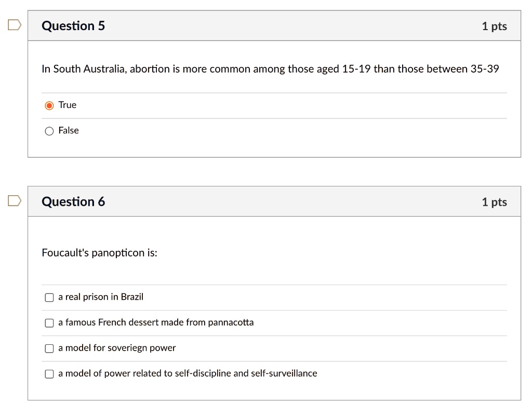Check the 'a real prison in Brazil' box
Viewport: 532px width, 416px height.
pyautogui.click(x=49, y=298)
